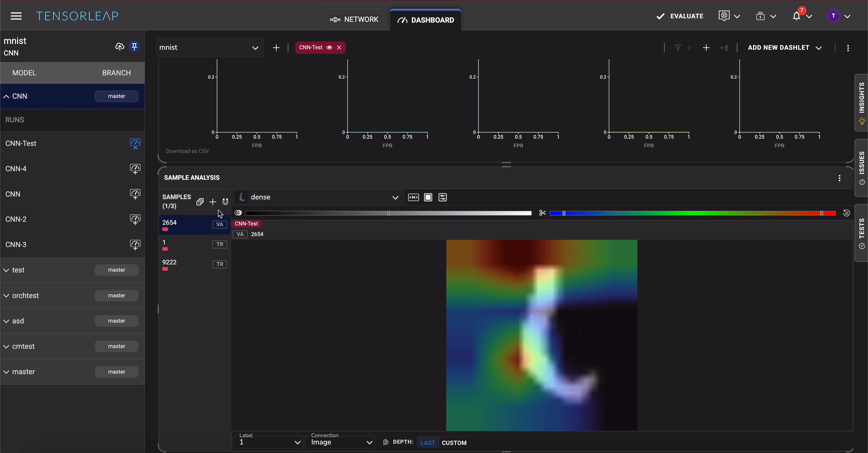Click Download as CSV link
Image resolution: width=868 pixels, height=453 pixels.
[187, 151]
